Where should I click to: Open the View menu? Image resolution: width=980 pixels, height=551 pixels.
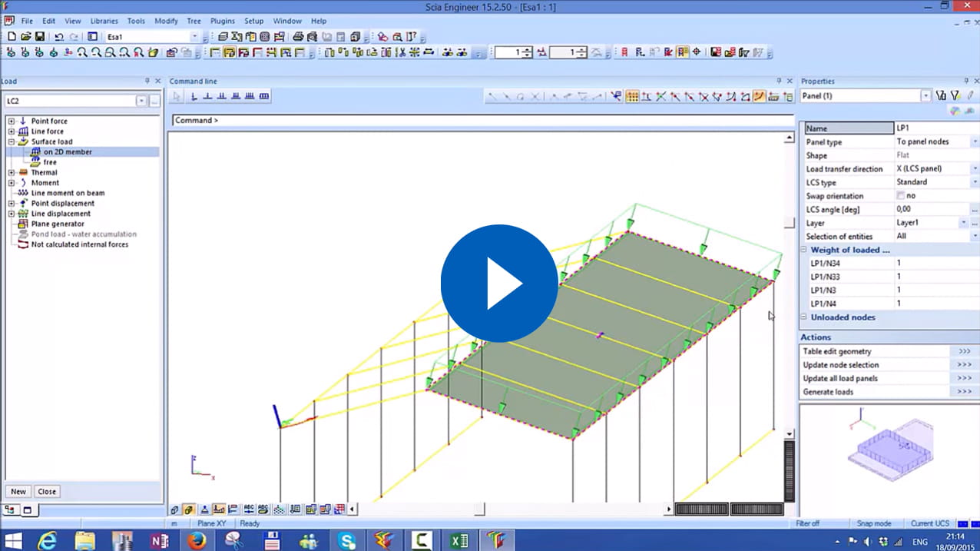tap(73, 21)
